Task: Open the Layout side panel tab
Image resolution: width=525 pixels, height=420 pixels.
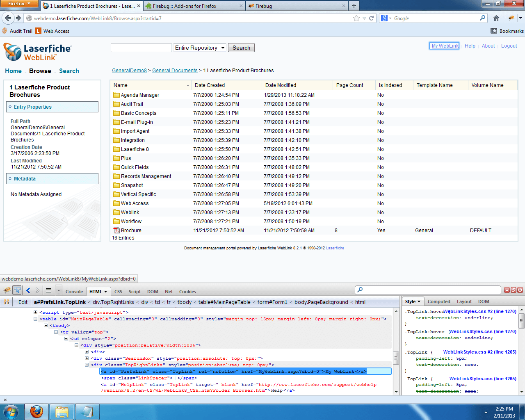Action: click(x=464, y=301)
